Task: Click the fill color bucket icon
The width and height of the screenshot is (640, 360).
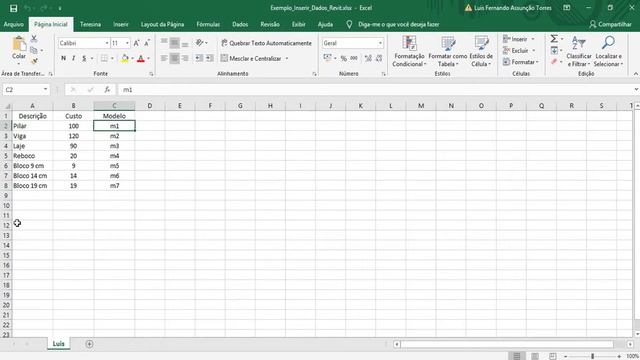Action: click(125, 58)
